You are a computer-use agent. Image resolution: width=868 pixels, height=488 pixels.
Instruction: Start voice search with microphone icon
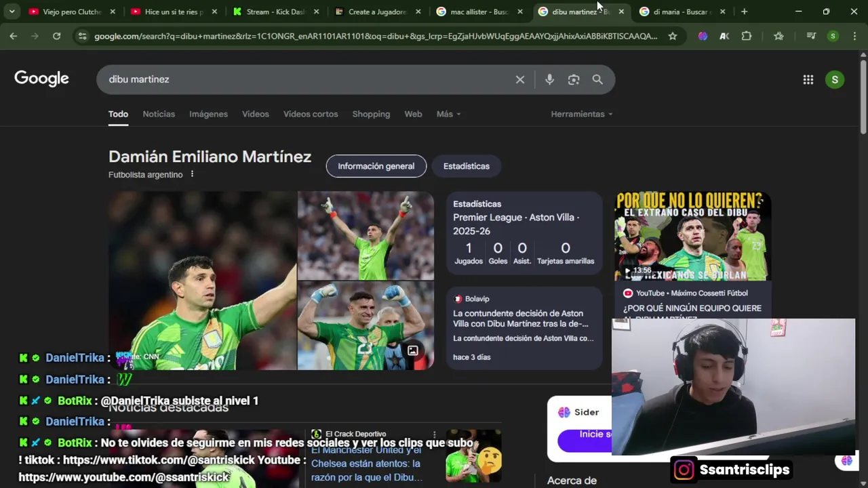coord(549,79)
